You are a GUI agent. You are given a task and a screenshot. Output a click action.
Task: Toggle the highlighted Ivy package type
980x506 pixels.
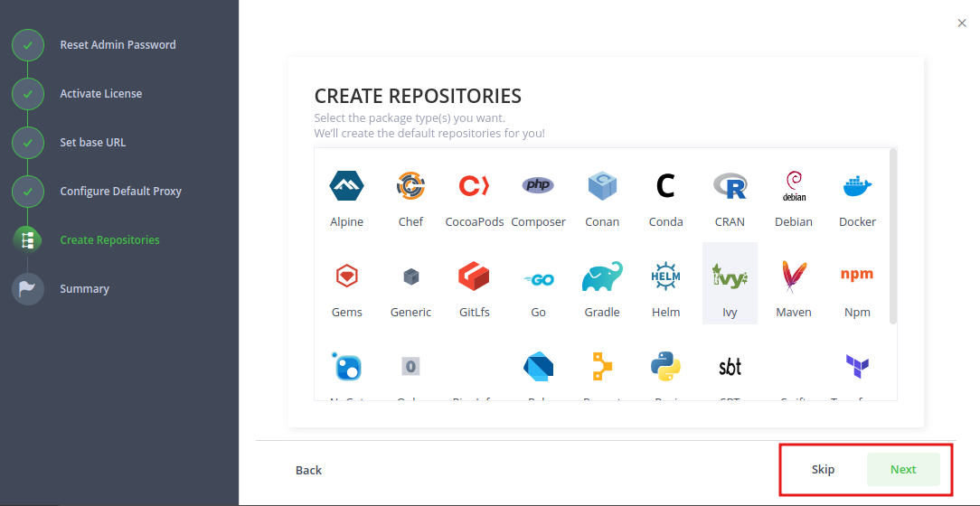click(x=730, y=283)
